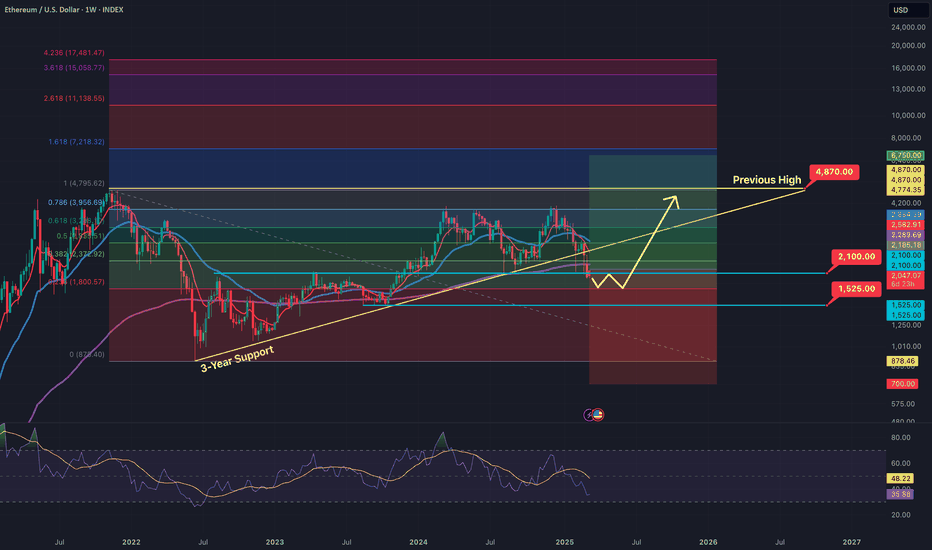The height and width of the screenshot is (550, 932).
Task: Click the current price 2,047.07 countdown label
Action: (x=905, y=280)
